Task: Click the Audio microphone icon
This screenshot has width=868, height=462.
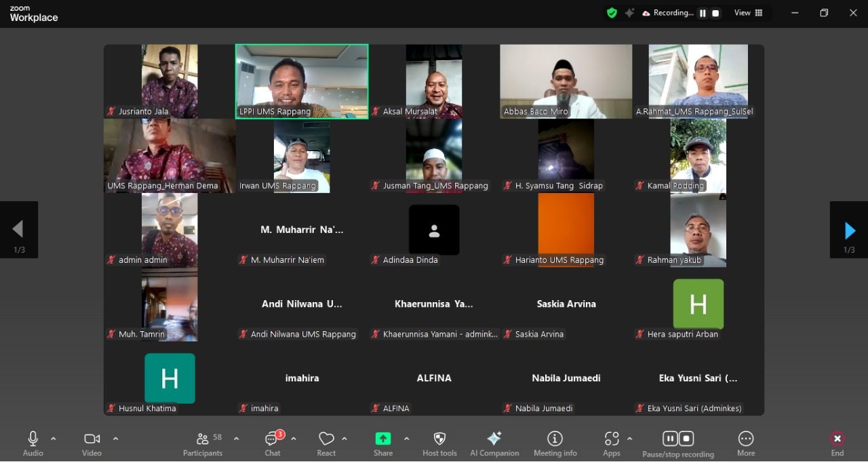Action: click(x=33, y=439)
